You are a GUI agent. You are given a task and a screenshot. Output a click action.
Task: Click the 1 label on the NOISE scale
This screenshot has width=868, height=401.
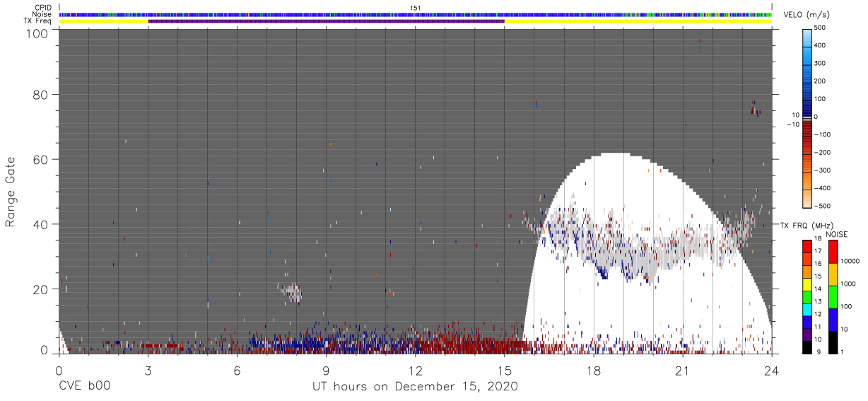pyautogui.click(x=842, y=352)
